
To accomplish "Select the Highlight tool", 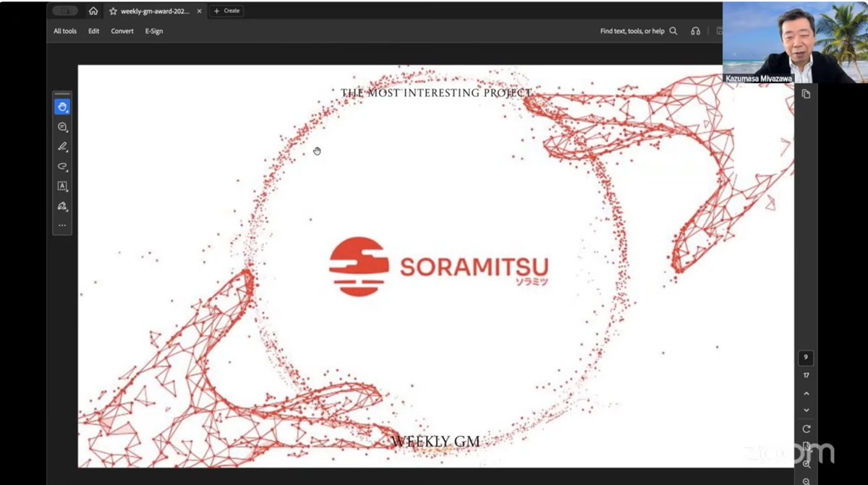I will click(62, 146).
